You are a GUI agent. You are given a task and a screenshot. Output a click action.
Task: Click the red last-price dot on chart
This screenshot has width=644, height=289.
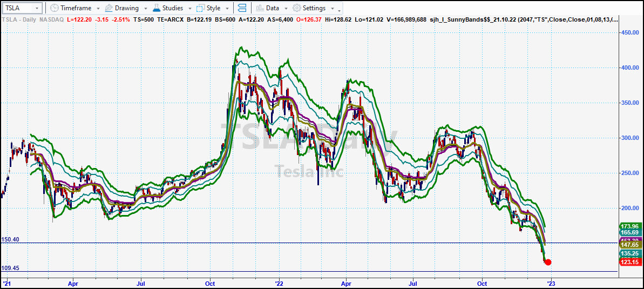(547, 263)
